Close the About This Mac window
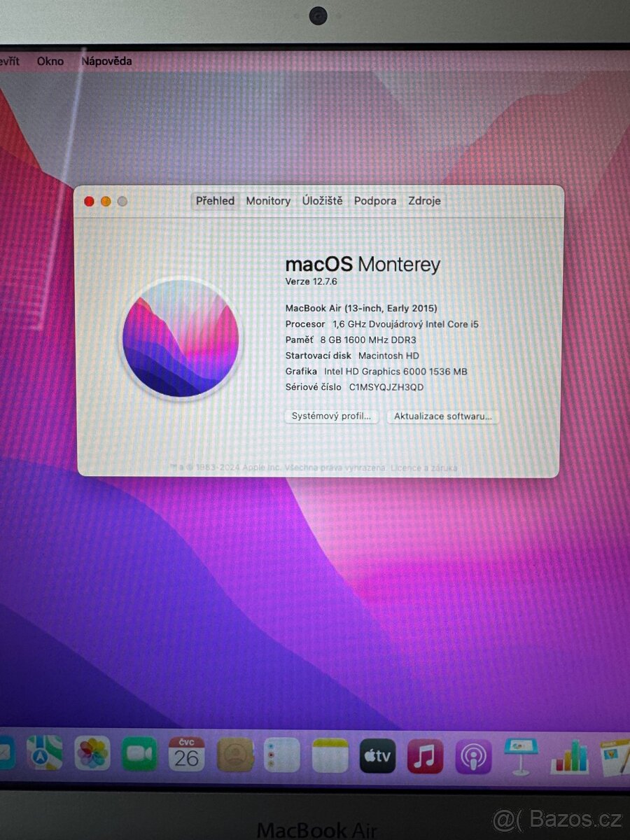Screen dimensions: 630x840 click(x=89, y=202)
